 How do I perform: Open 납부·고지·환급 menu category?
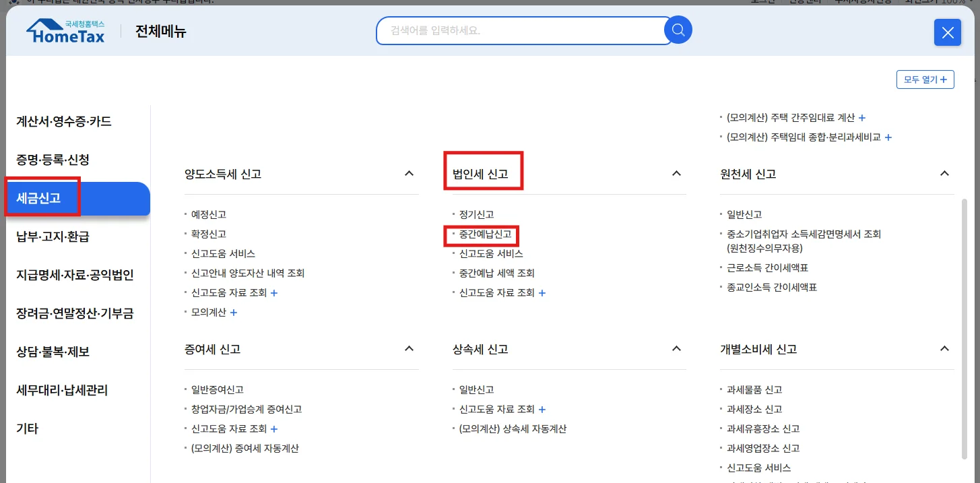coord(53,236)
